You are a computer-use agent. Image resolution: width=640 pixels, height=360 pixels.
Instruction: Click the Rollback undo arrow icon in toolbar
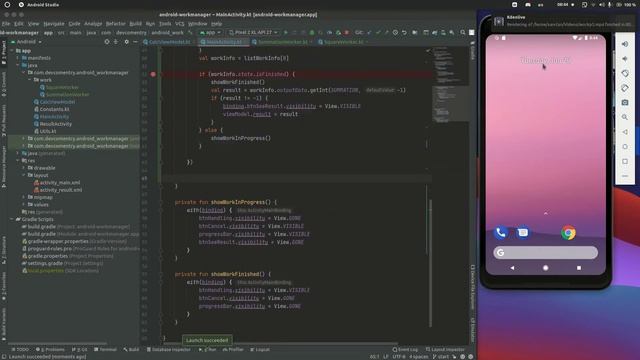click(x=404, y=32)
